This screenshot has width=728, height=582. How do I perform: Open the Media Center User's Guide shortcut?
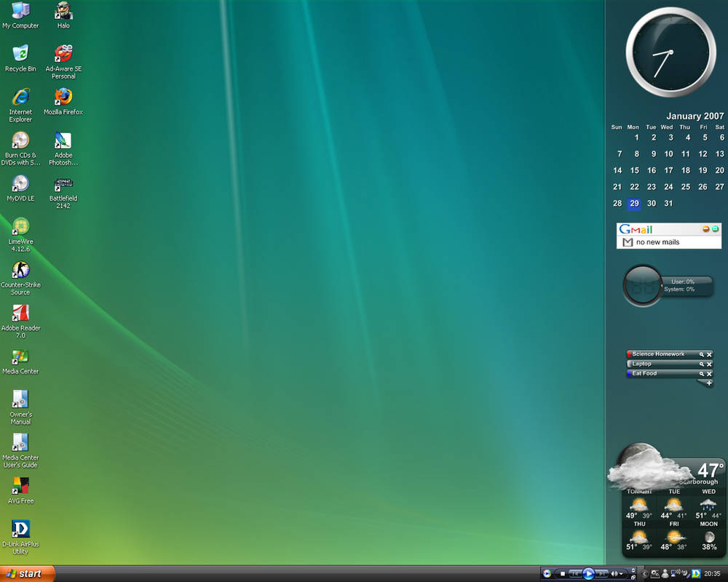(20, 450)
